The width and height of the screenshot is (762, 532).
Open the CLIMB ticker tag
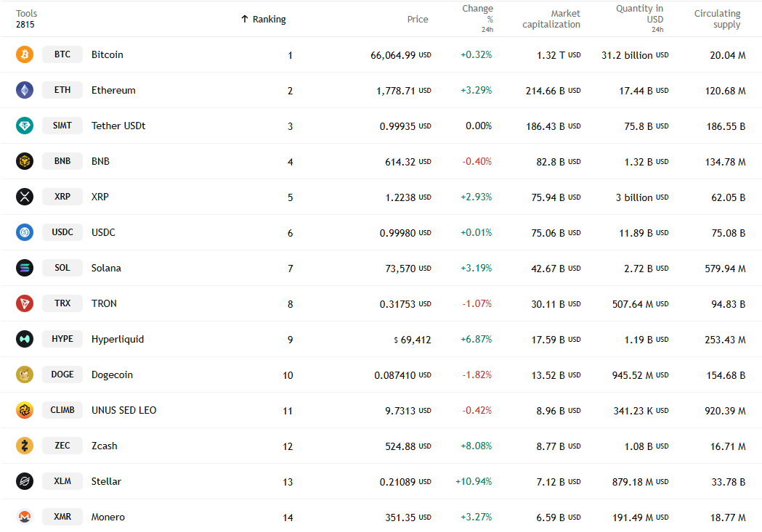click(x=62, y=410)
